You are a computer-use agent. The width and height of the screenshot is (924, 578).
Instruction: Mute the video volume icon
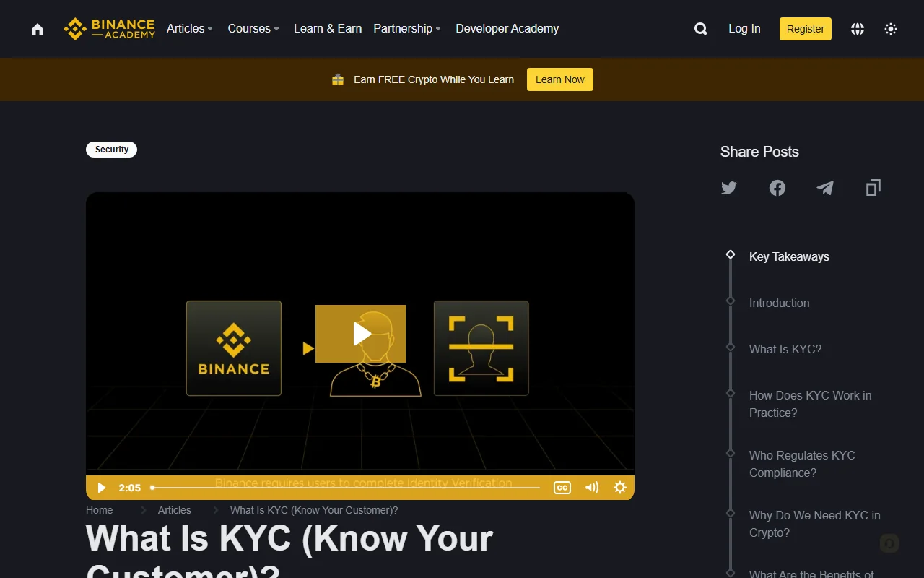(x=592, y=488)
